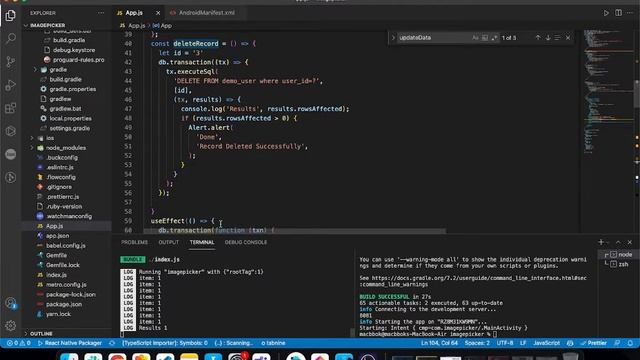
Task: Open babel.config.js file
Action: click(65, 245)
